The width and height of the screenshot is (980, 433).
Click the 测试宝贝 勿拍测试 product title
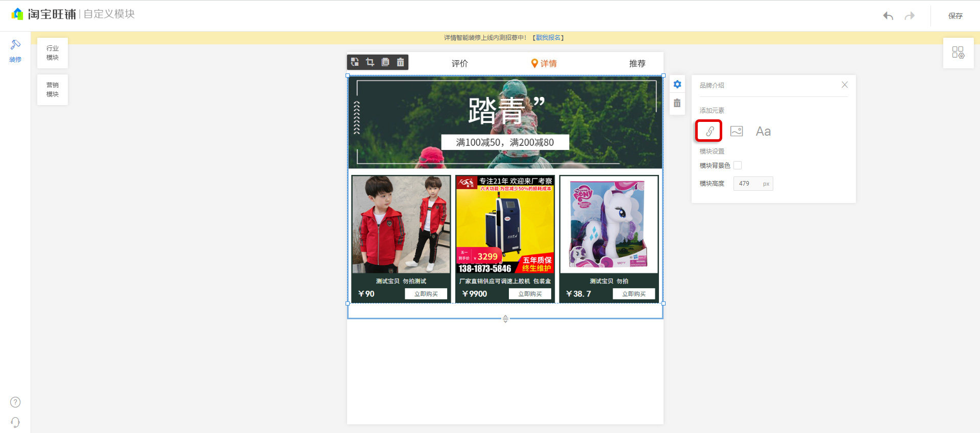click(x=401, y=281)
